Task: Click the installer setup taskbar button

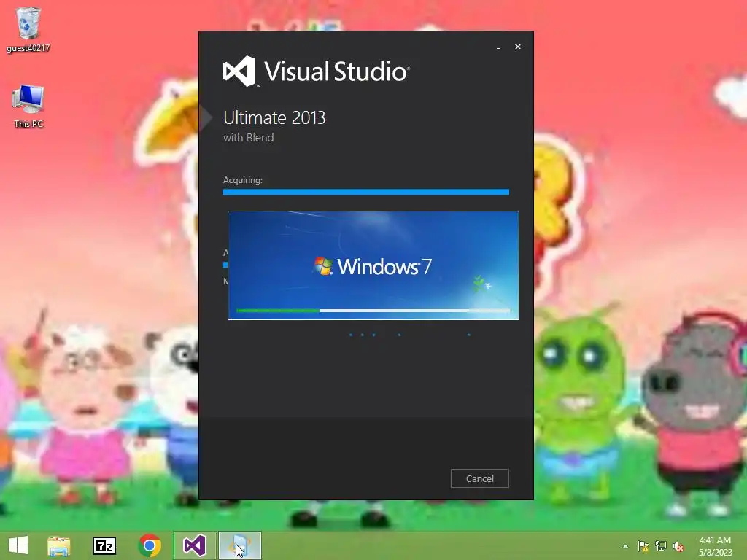Action: click(x=240, y=545)
